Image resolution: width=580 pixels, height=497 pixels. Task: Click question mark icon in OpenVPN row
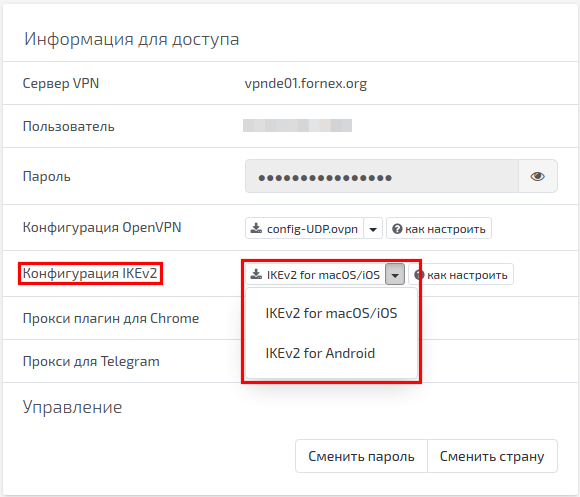[397, 229]
